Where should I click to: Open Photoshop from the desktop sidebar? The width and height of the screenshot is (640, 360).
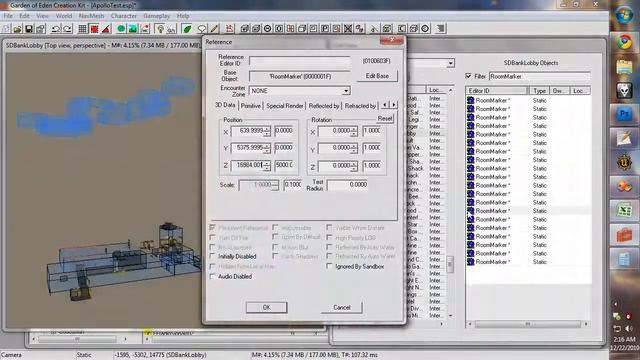(x=624, y=114)
